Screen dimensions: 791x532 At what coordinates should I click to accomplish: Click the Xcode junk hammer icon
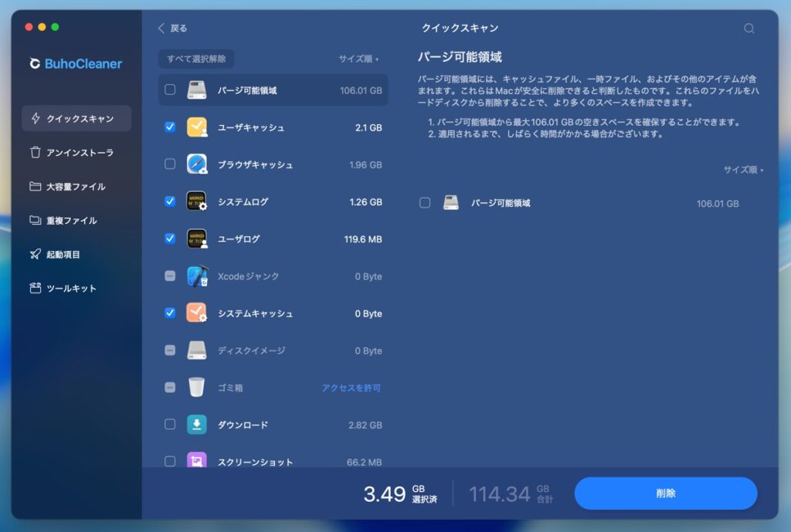tap(196, 276)
